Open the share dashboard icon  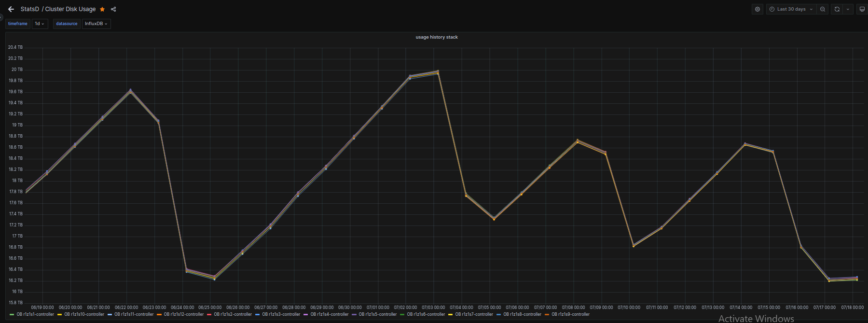click(x=113, y=9)
